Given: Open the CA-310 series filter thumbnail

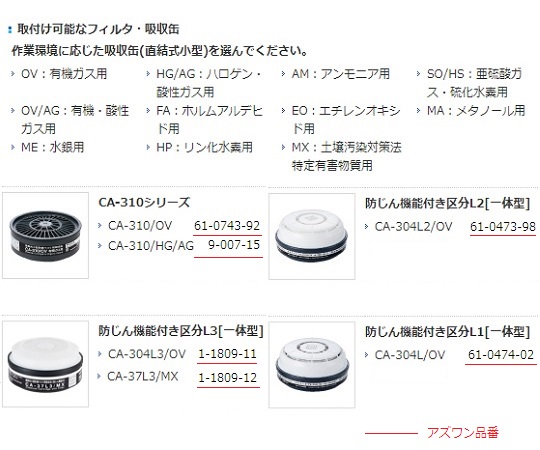Looking at the screenshot, I should [45, 236].
